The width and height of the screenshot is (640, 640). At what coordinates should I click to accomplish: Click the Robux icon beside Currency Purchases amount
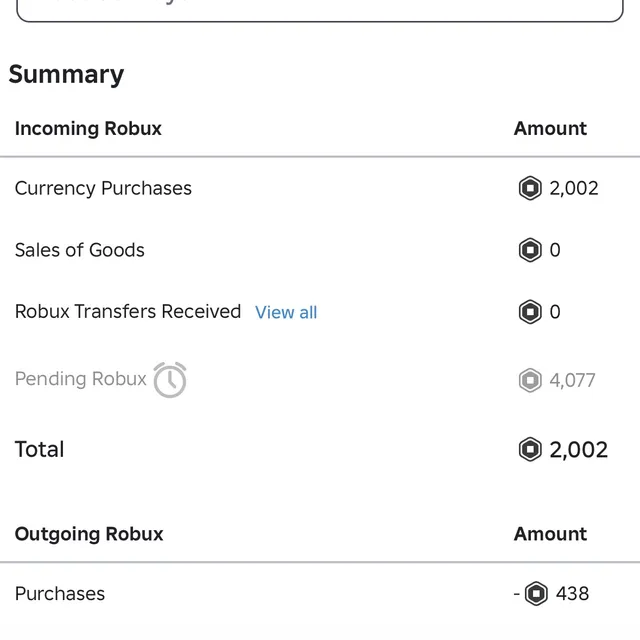pyautogui.click(x=530, y=188)
